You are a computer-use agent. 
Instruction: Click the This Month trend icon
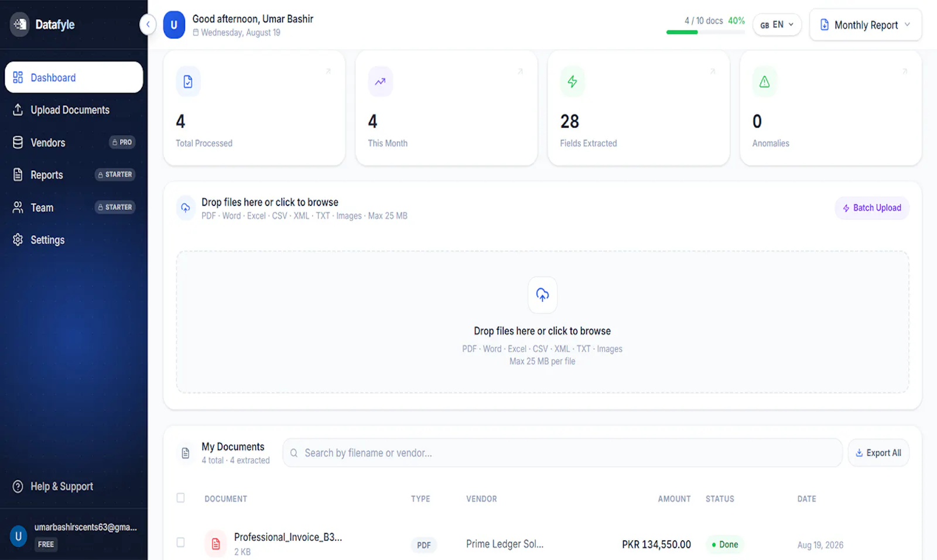pos(380,82)
